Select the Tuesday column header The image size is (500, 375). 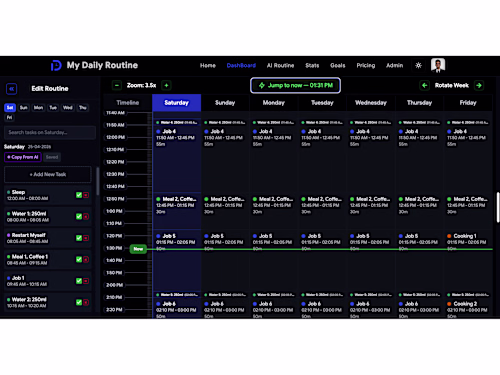coord(322,103)
